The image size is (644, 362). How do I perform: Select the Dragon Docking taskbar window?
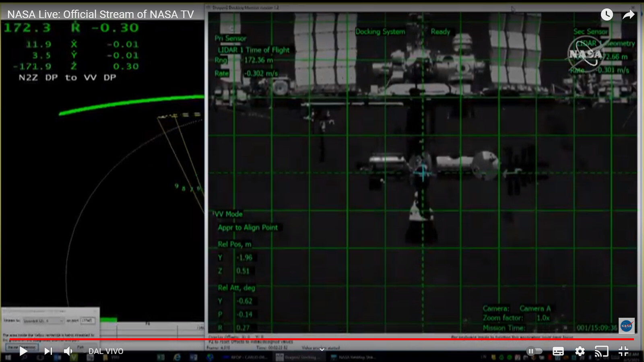[298, 357]
